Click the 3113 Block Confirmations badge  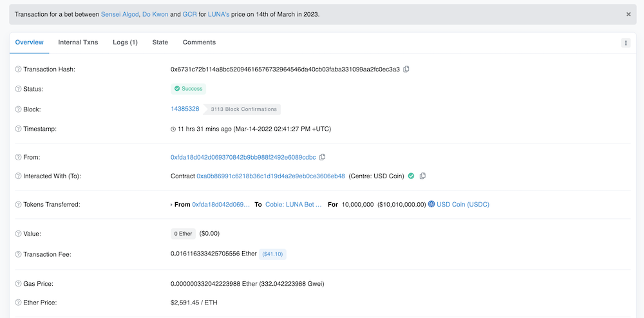[243, 109]
